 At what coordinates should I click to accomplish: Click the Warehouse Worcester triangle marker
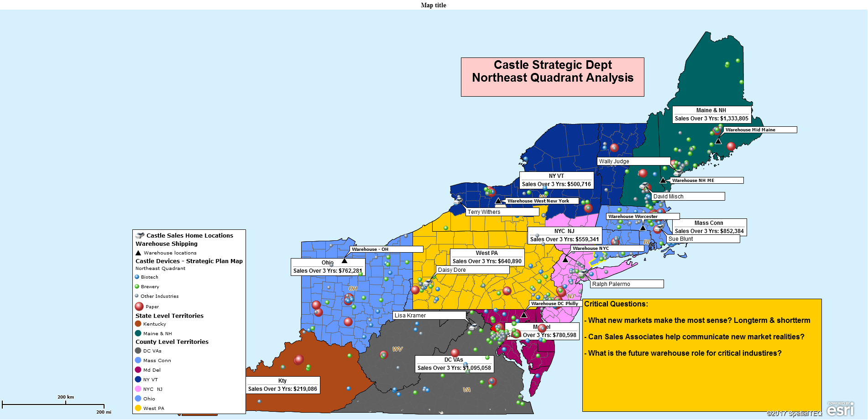point(643,228)
